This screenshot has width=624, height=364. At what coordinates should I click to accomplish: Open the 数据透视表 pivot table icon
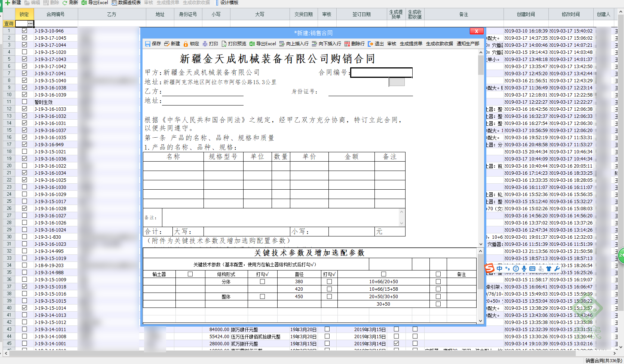[114, 3]
